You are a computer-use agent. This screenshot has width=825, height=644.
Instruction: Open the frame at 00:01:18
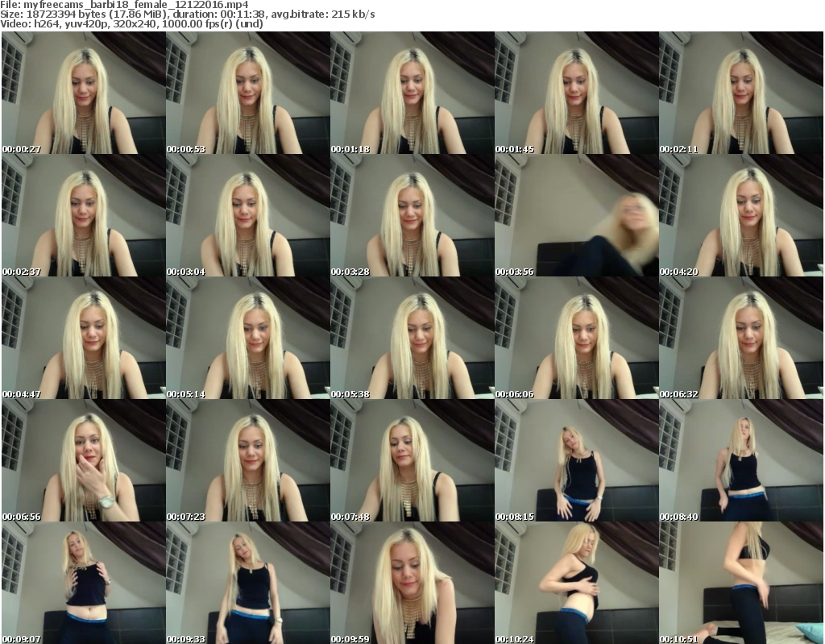pyautogui.click(x=412, y=93)
